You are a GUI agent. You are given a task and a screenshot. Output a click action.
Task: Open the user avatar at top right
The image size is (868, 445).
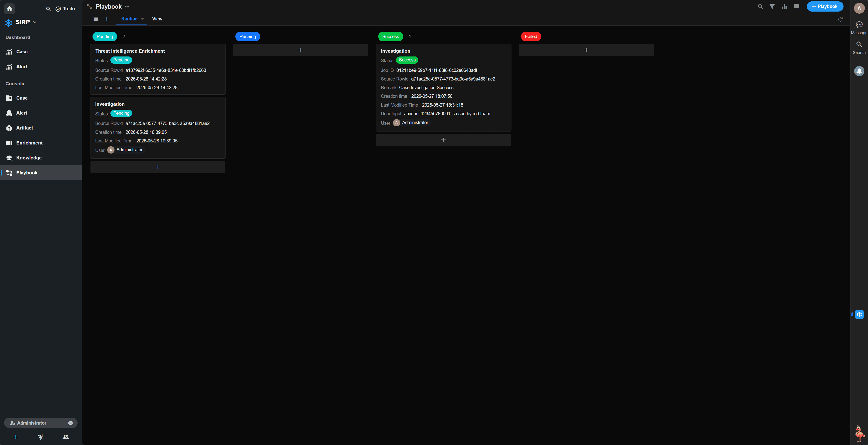pyautogui.click(x=859, y=8)
